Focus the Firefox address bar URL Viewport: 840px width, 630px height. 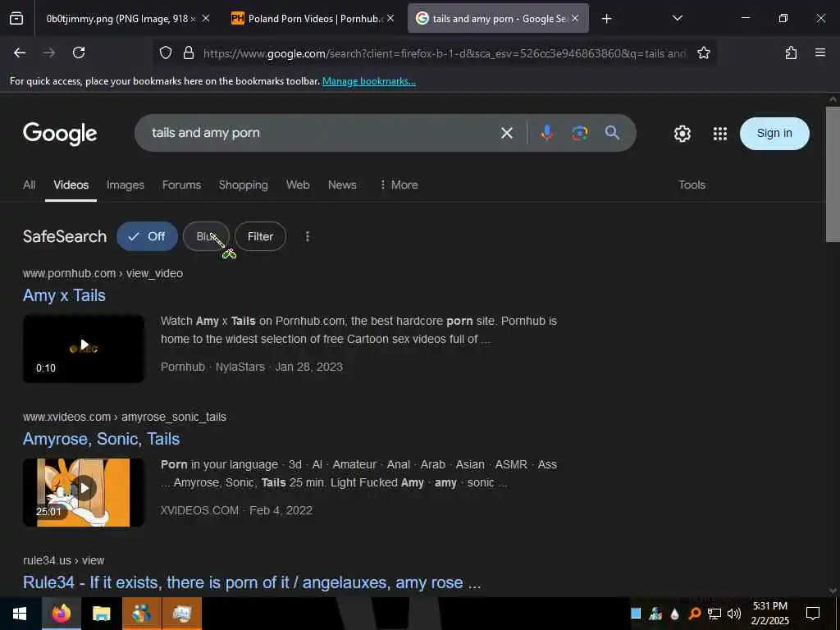click(x=444, y=53)
